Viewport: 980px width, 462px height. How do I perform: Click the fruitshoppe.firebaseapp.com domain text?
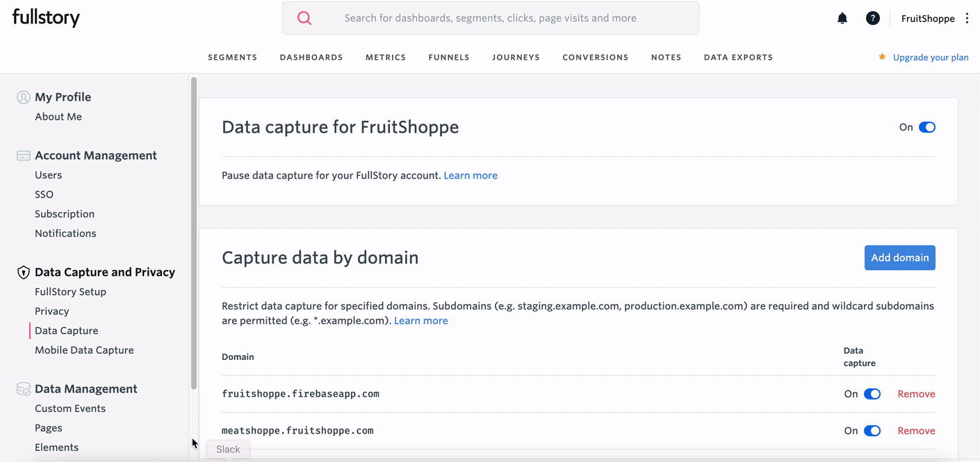pos(300,394)
